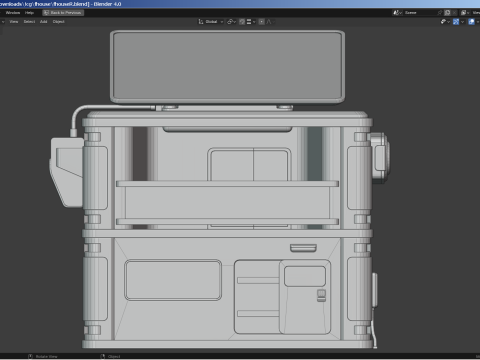Toggle proportional editing button
This screenshot has height=360, width=480.
pyautogui.click(x=262, y=22)
